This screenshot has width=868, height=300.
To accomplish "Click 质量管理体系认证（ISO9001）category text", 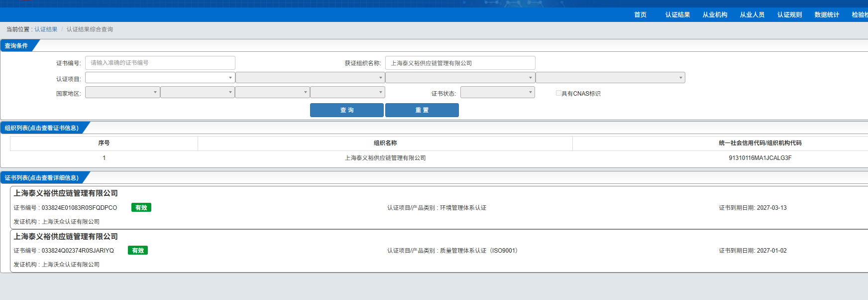I will coord(480,251).
